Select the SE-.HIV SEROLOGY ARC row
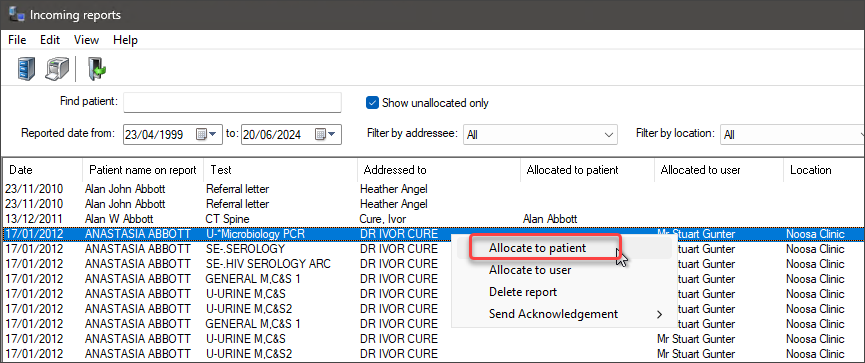 point(432,264)
